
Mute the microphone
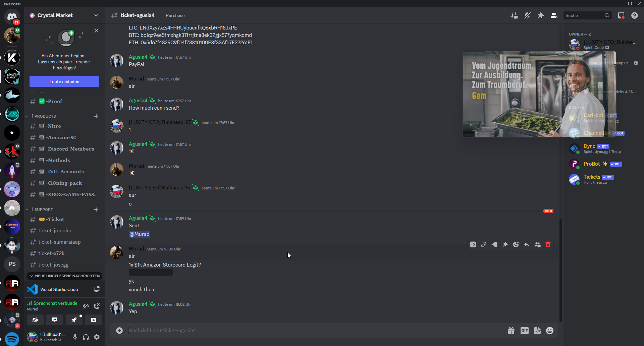(x=75, y=337)
